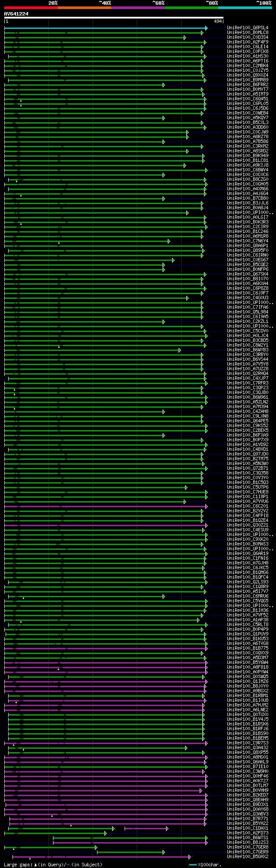
Task: Select hit UniRef100_Q72B71
Action: pyautogui.click(x=248, y=468)
